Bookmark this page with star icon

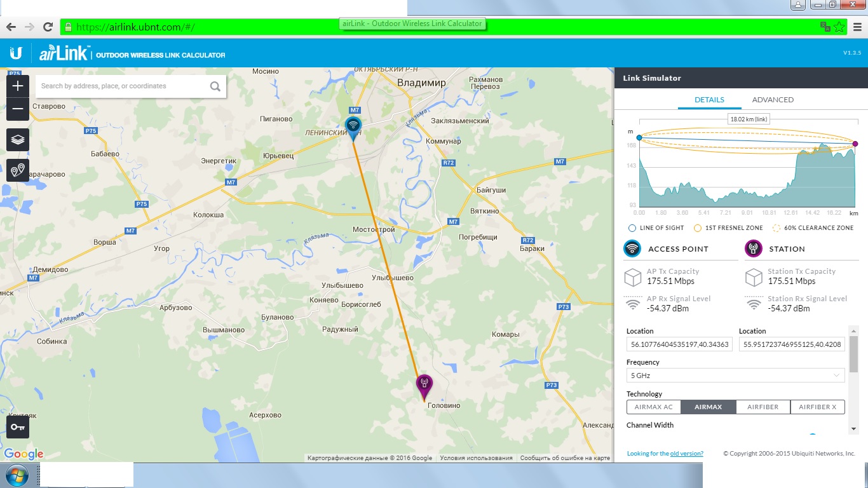839,27
